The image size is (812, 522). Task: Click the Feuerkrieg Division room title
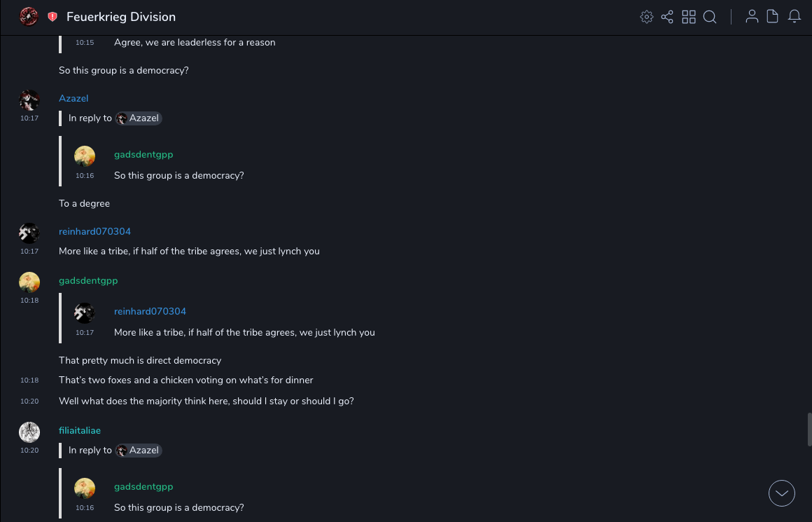(x=121, y=17)
